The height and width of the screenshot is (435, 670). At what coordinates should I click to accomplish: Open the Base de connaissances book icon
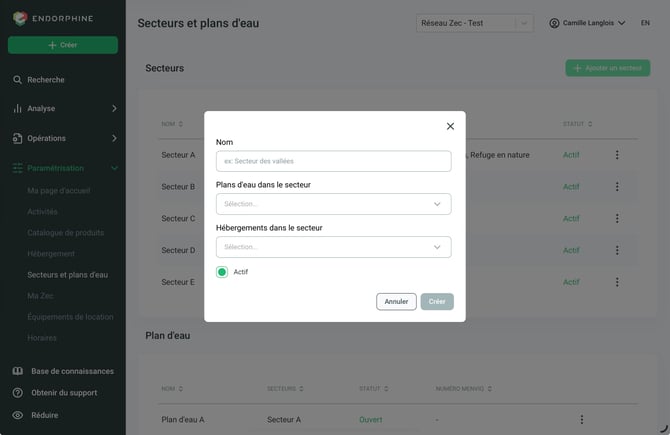pos(18,371)
